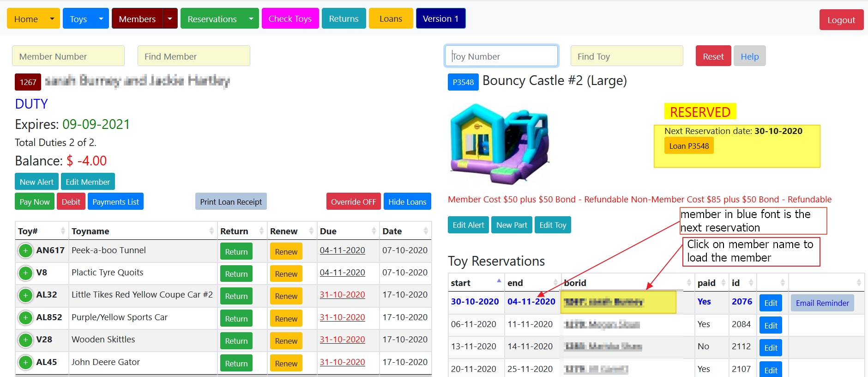
Task: Click the Loan P3548 button
Action: pyautogui.click(x=688, y=146)
